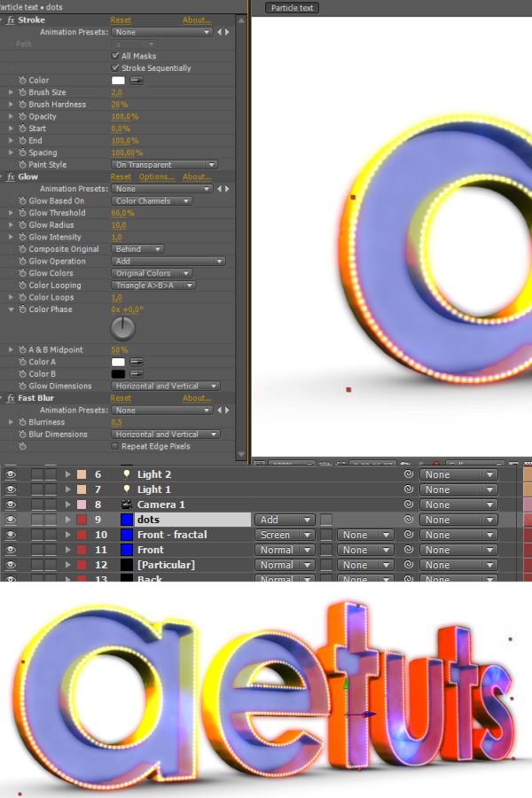Click the camera icon of Camera 1 layer
532x798 pixels.
(x=126, y=505)
